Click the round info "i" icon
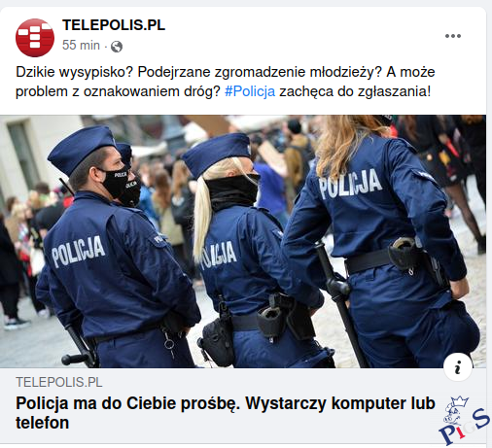492x448 pixels. point(458,368)
